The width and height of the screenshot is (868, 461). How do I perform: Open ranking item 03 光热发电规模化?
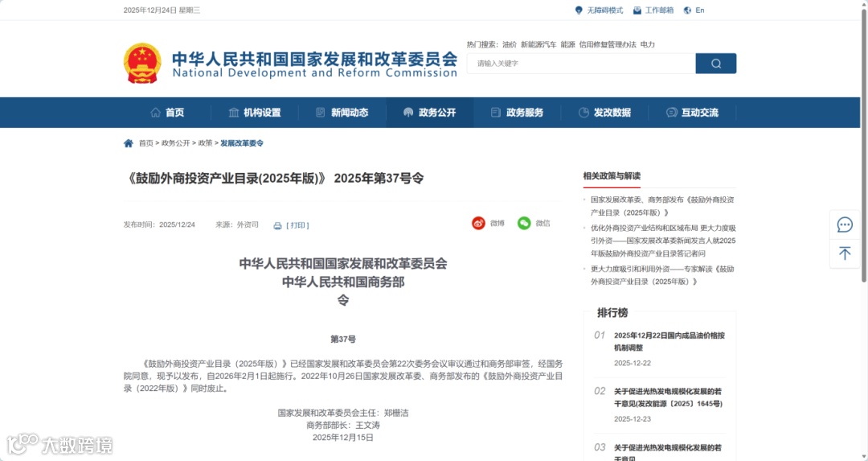668,452
